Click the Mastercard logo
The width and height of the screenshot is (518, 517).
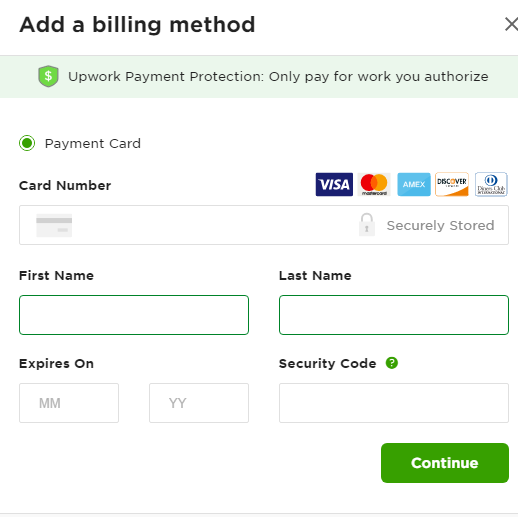[374, 184]
